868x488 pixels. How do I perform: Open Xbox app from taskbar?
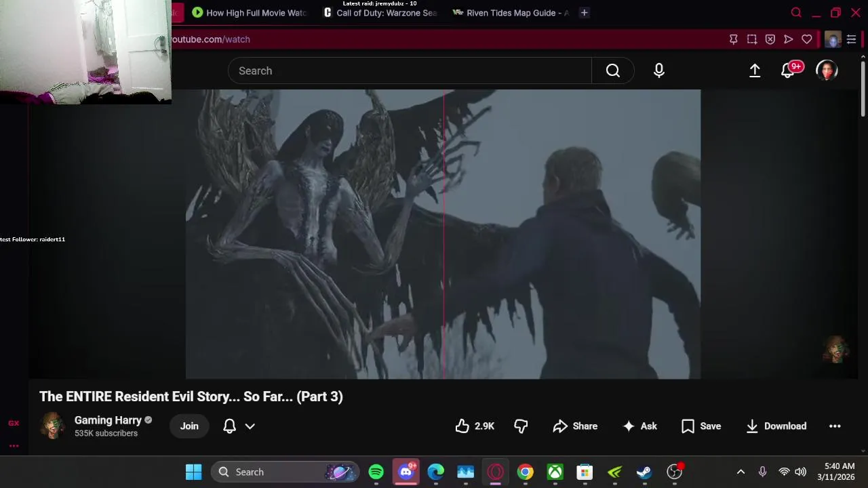(x=555, y=472)
